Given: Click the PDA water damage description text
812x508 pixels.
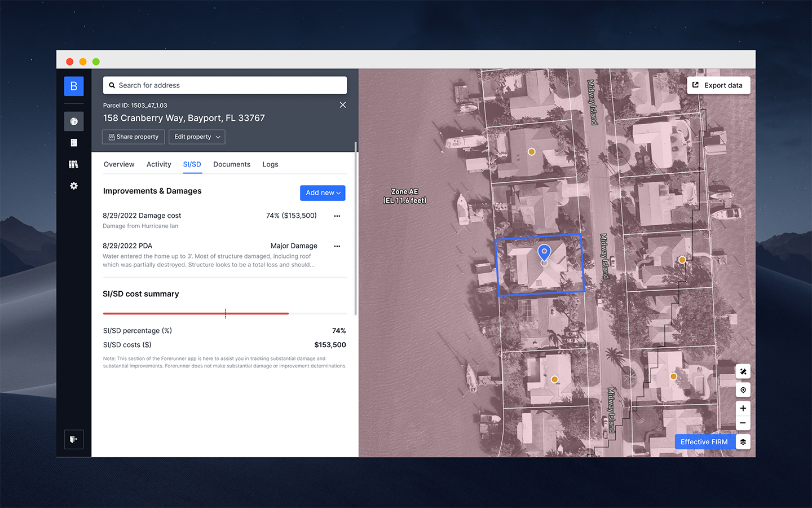Looking at the screenshot, I should [209, 260].
